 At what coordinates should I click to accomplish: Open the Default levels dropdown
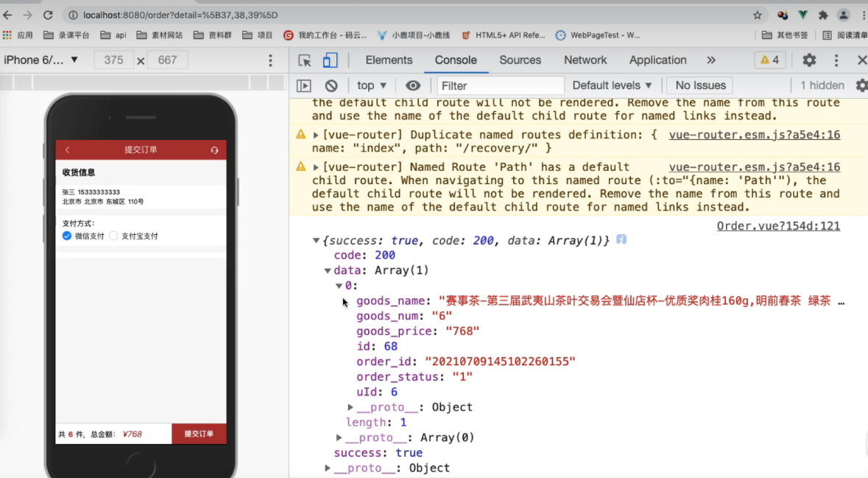(x=612, y=85)
